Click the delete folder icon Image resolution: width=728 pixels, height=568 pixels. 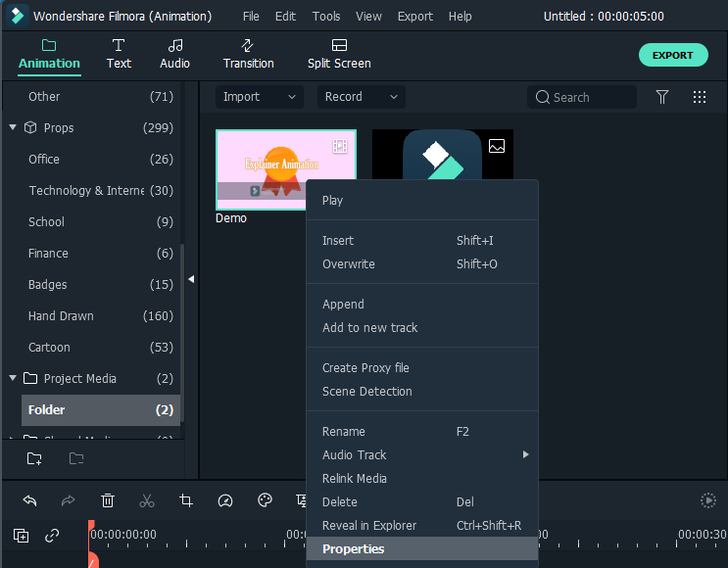(x=76, y=458)
